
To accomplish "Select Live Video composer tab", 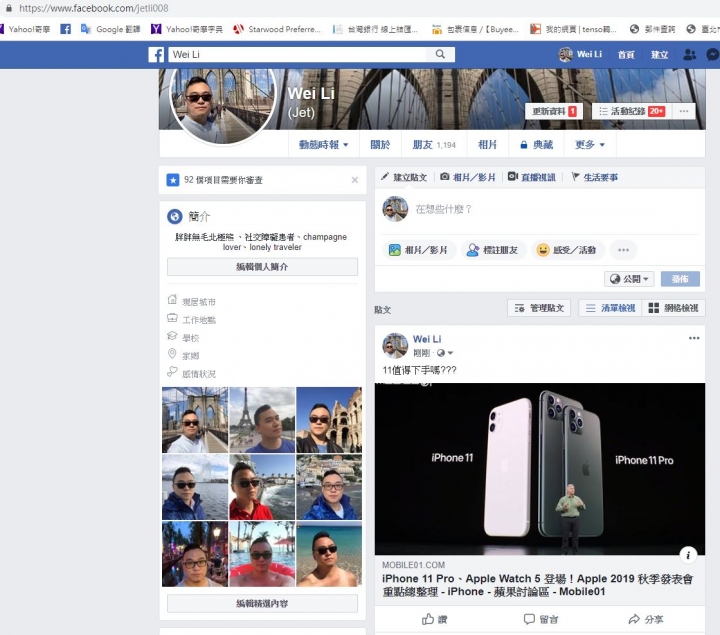I will point(532,177).
